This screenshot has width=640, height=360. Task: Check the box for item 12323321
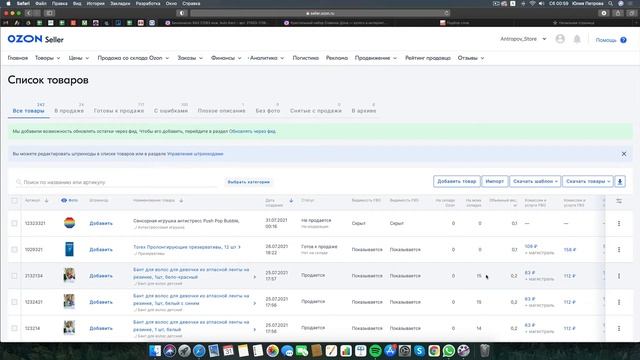click(x=14, y=223)
